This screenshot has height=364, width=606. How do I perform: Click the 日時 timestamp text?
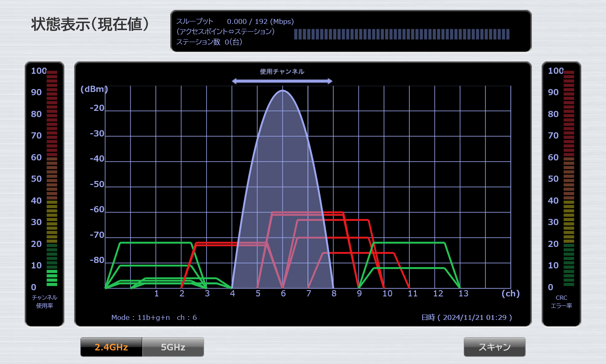pos(466,317)
